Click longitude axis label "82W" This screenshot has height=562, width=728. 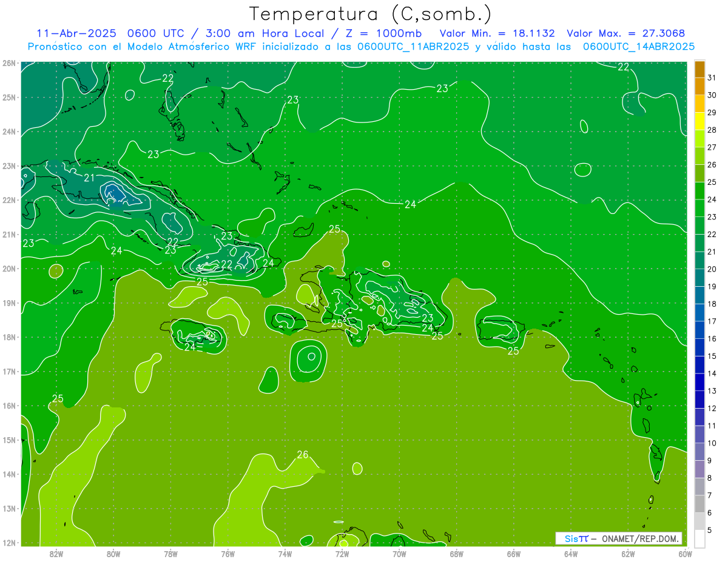pyautogui.click(x=56, y=554)
